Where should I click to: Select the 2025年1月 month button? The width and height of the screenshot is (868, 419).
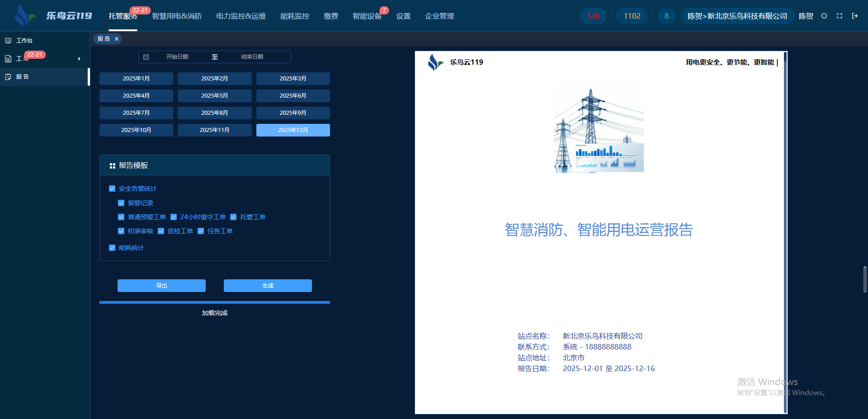136,79
